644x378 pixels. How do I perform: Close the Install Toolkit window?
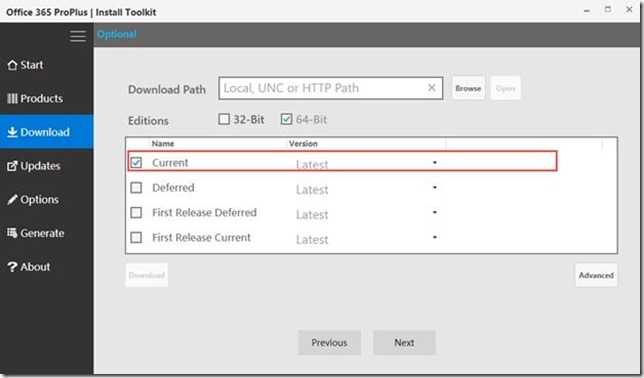click(629, 9)
